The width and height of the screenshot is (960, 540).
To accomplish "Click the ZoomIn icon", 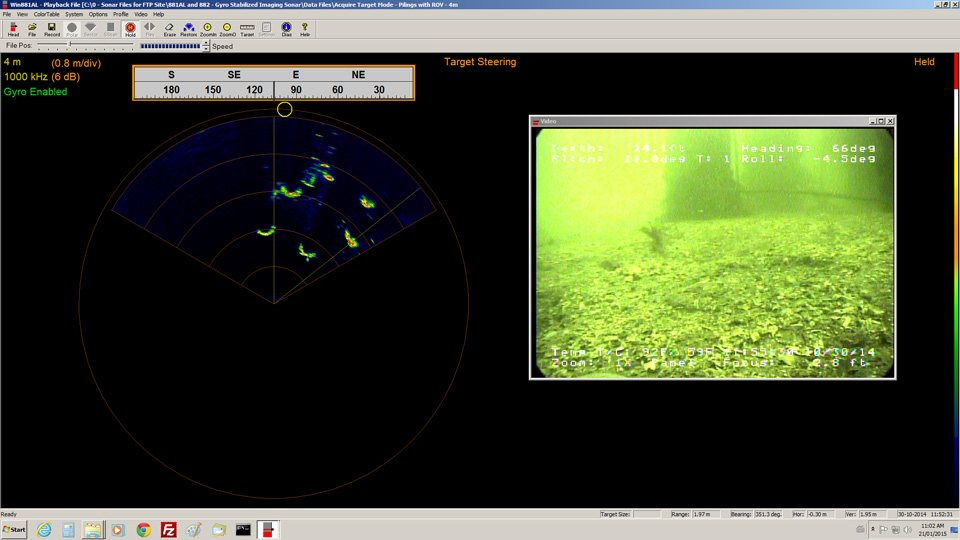I will coord(208,29).
